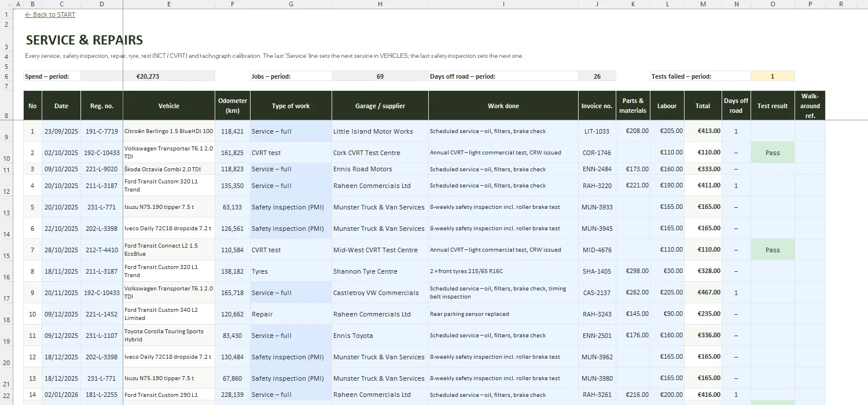
Task: Select row header 15
Action: pyautogui.click(x=6, y=250)
